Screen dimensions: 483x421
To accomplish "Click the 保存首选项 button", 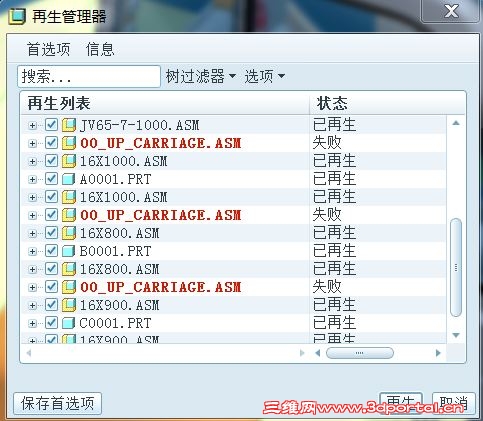I will click(x=57, y=403).
